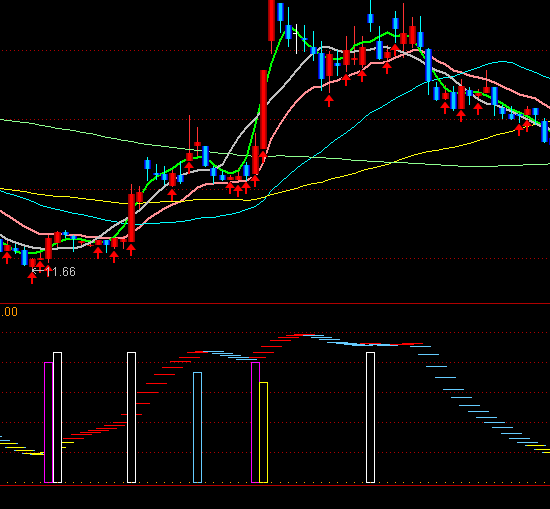Select the thin white candlestick near the peak

(x=297, y=39)
